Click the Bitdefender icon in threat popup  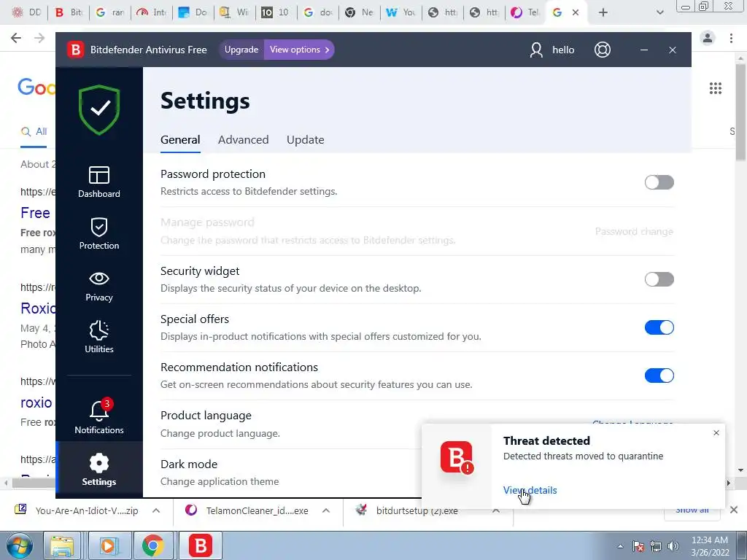point(457,457)
